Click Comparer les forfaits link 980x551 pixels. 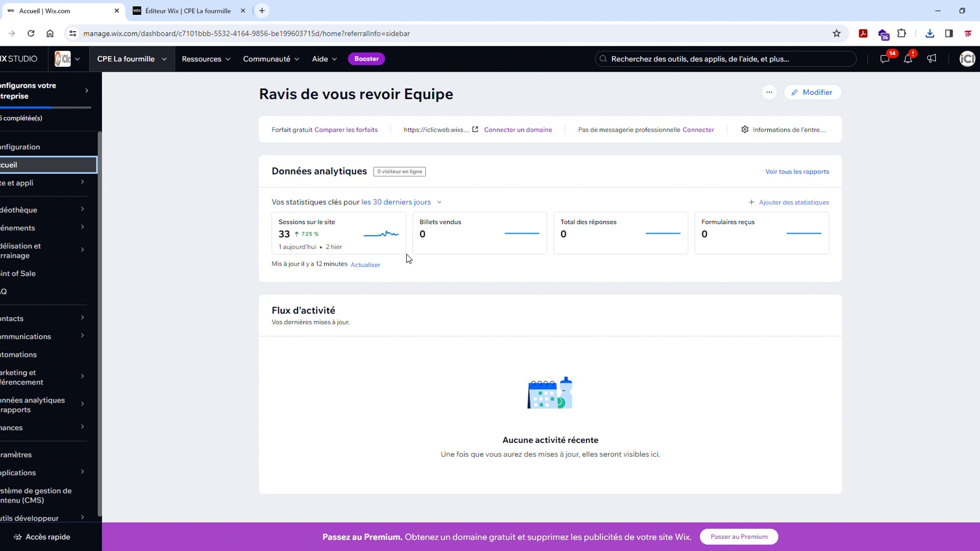point(347,130)
